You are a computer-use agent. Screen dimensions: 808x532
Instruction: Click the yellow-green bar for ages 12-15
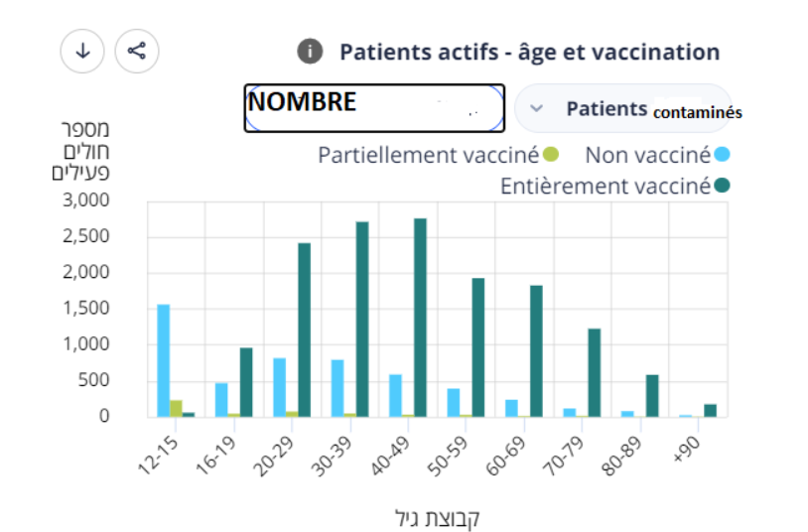(x=176, y=408)
